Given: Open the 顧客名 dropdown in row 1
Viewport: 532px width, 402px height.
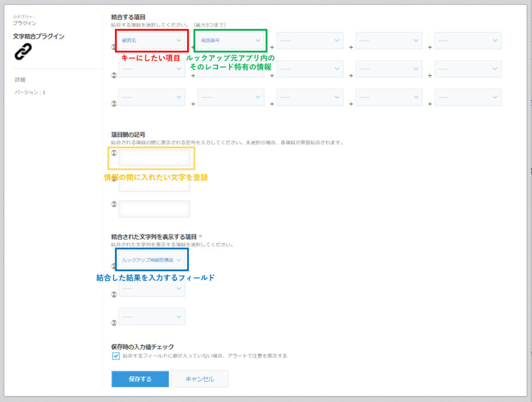Looking at the screenshot, I should tap(151, 40).
